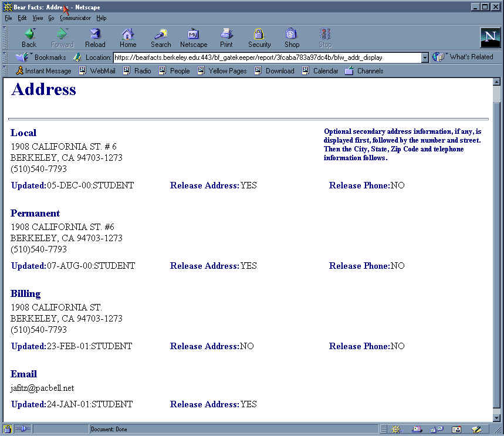Click the 'Document: Done' status bar text
Image resolution: width=504 pixels, height=436 pixels.
[x=109, y=429]
